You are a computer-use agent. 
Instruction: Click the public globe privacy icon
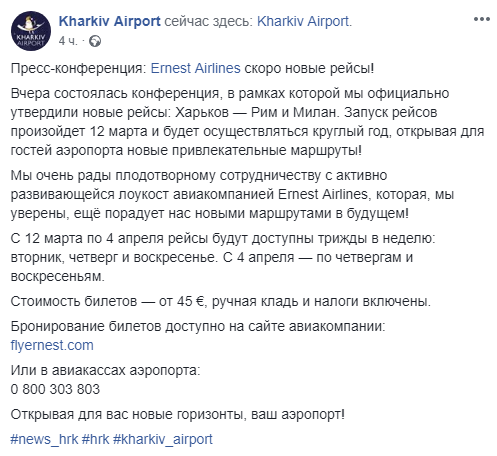95,41
